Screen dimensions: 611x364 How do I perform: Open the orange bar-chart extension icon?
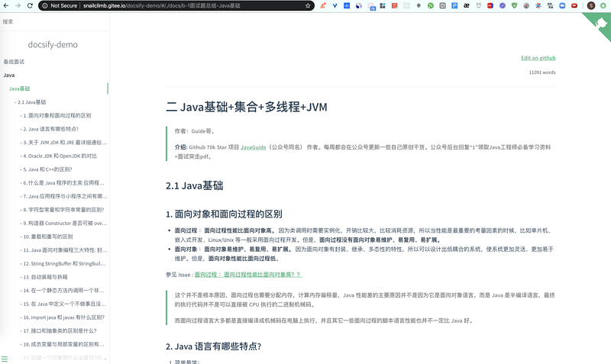click(323, 5)
